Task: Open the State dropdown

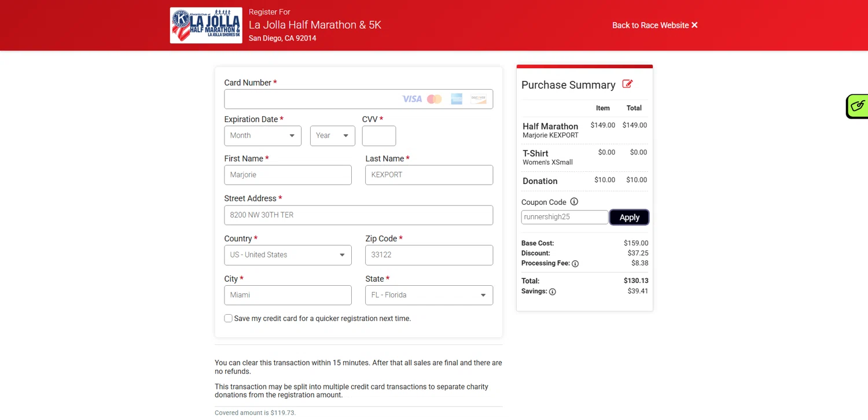Action: pos(429,295)
